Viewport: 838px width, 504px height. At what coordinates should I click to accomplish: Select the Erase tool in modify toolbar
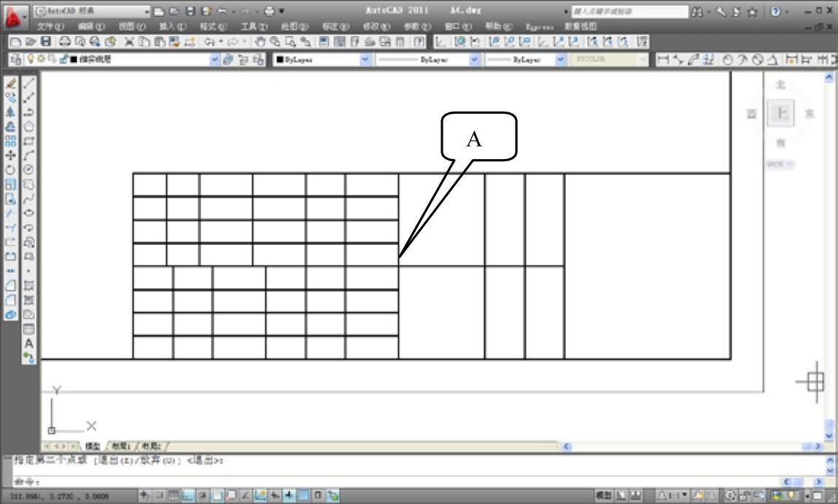point(10,84)
